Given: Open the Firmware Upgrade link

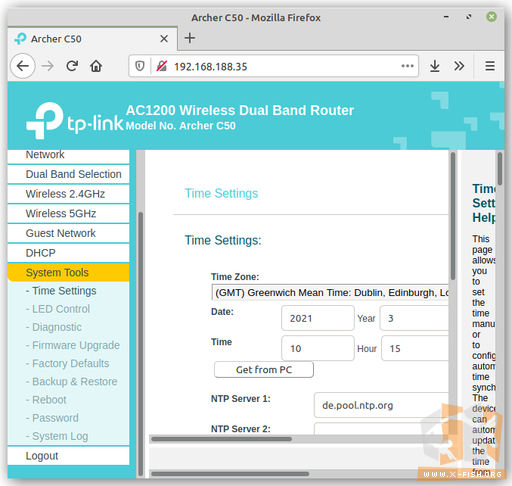Looking at the screenshot, I should [76, 345].
